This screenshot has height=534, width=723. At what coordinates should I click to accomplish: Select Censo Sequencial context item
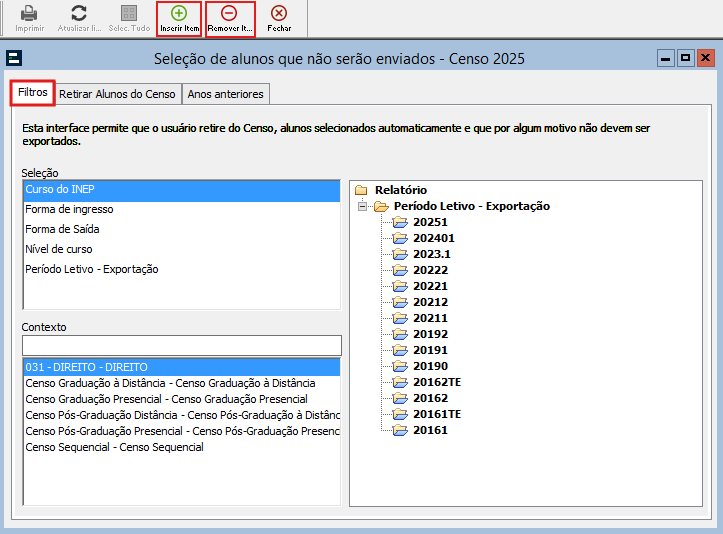coord(182,447)
